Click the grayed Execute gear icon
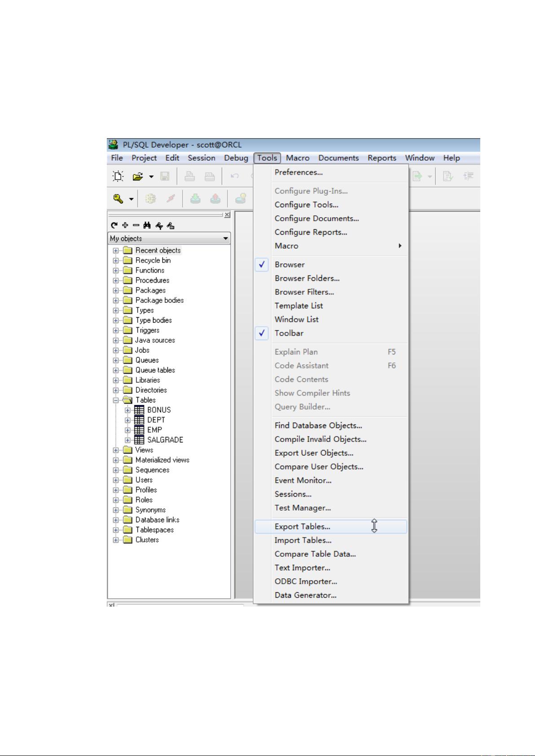Viewport: 535px width, 756px height. click(150, 198)
